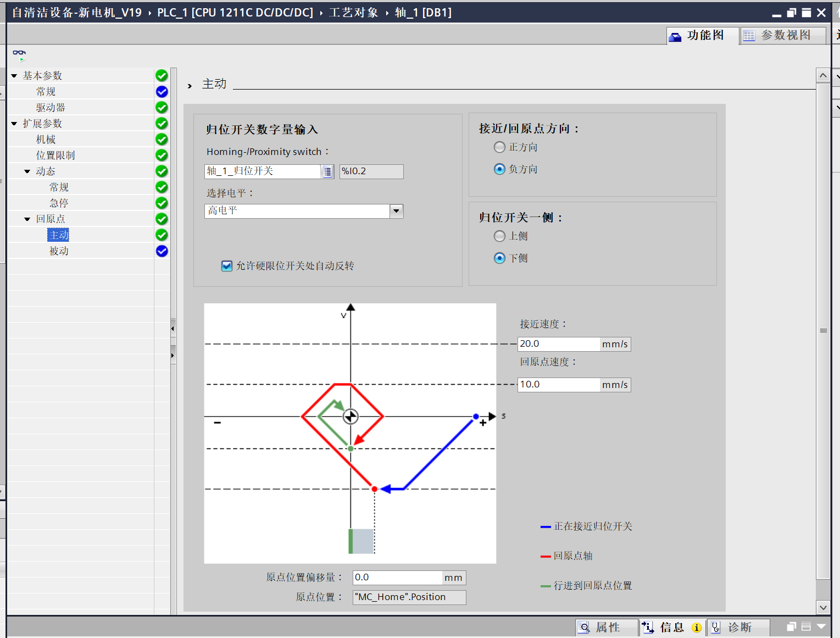
Task: Click the 接近速度 input field
Action: coord(559,344)
